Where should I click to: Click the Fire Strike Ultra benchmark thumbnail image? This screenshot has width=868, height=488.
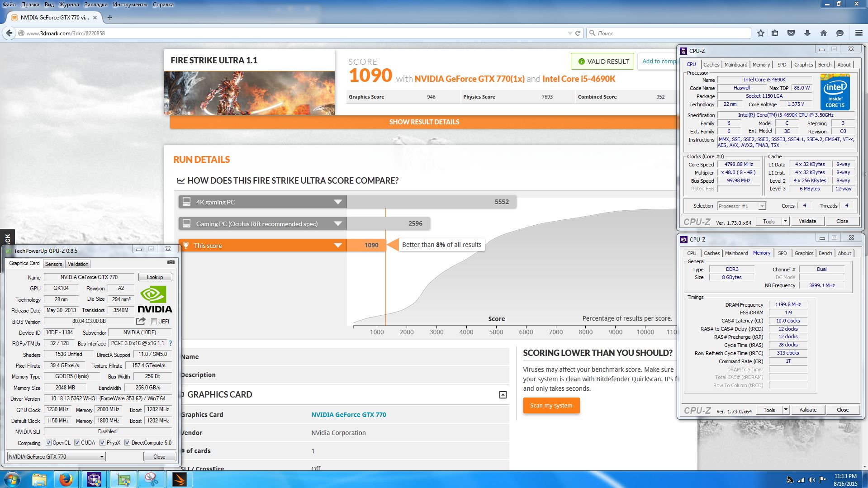(x=249, y=93)
